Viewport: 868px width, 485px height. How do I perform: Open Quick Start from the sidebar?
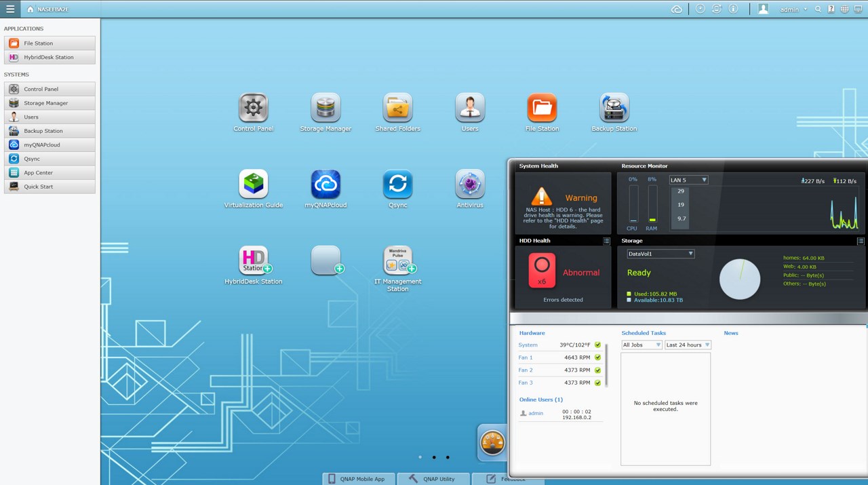(50, 187)
